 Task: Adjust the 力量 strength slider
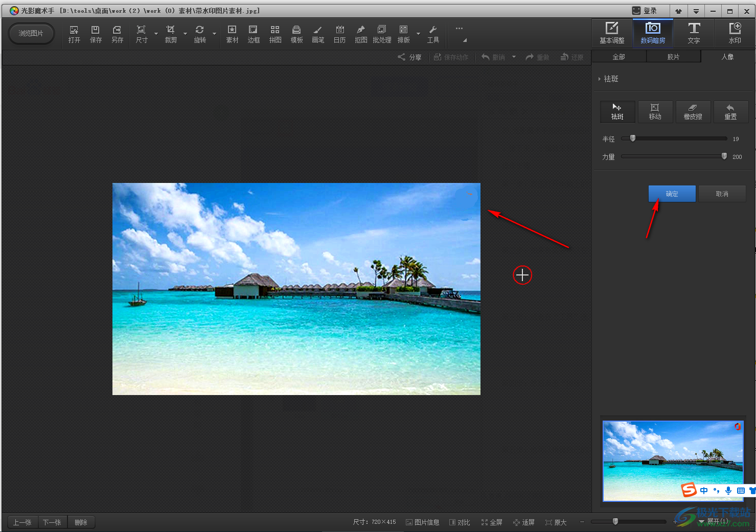click(724, 156)
